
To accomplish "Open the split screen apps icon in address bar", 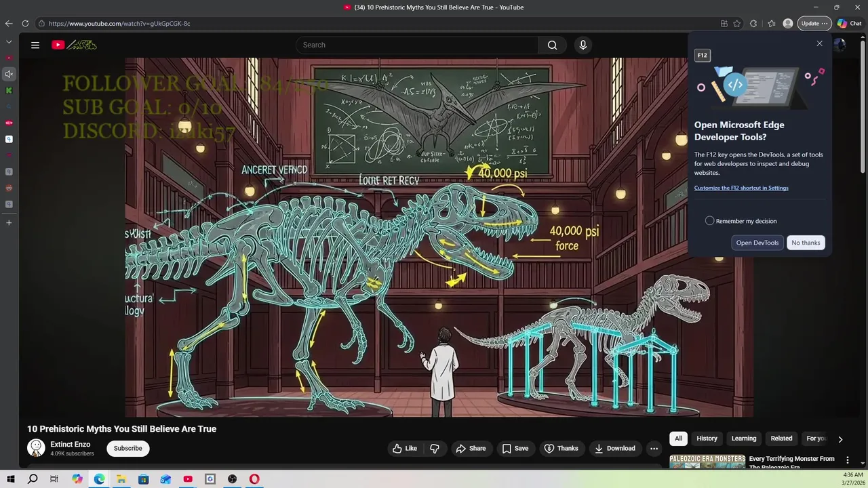I will (x=724, y=23).
